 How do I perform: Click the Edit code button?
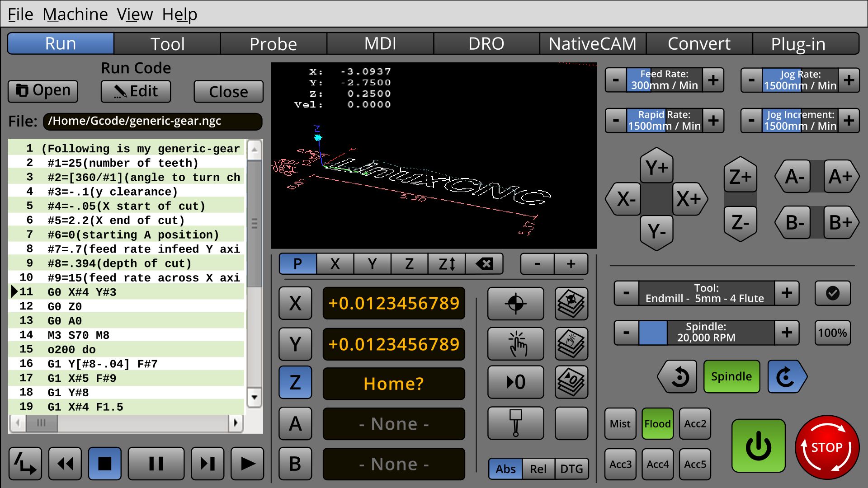(136, 91)
